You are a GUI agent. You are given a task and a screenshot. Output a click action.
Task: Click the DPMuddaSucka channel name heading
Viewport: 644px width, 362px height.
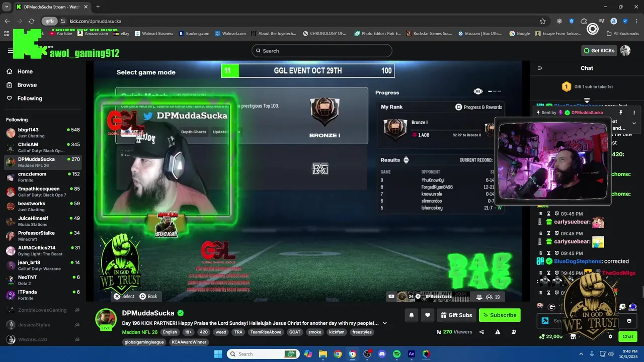pos(148,313)
